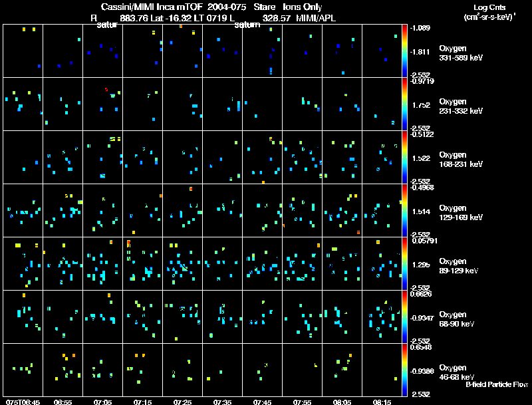Select the 'Ions Only' title text
The height and width of the screenshot is (405, 532).
tap(303, 7)
